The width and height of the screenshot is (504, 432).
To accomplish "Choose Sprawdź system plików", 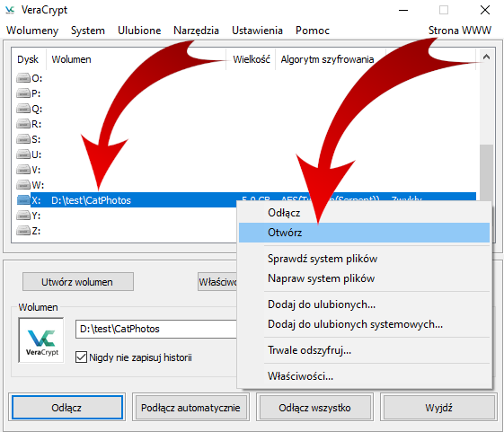I will coord(364,259).
